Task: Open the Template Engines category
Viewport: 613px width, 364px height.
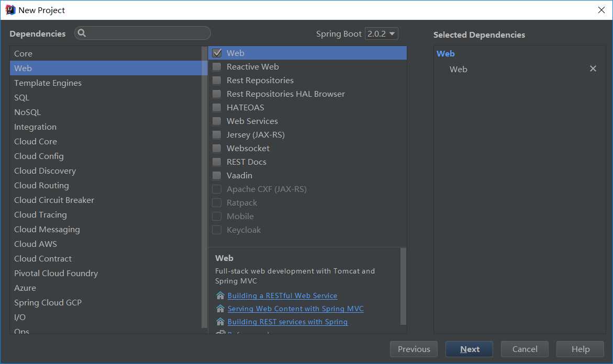Action: click(106, 83)
